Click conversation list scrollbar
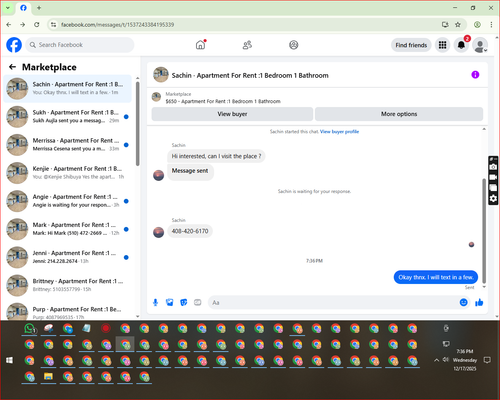The width and height of the screenshot is (500, 400). 138,123
